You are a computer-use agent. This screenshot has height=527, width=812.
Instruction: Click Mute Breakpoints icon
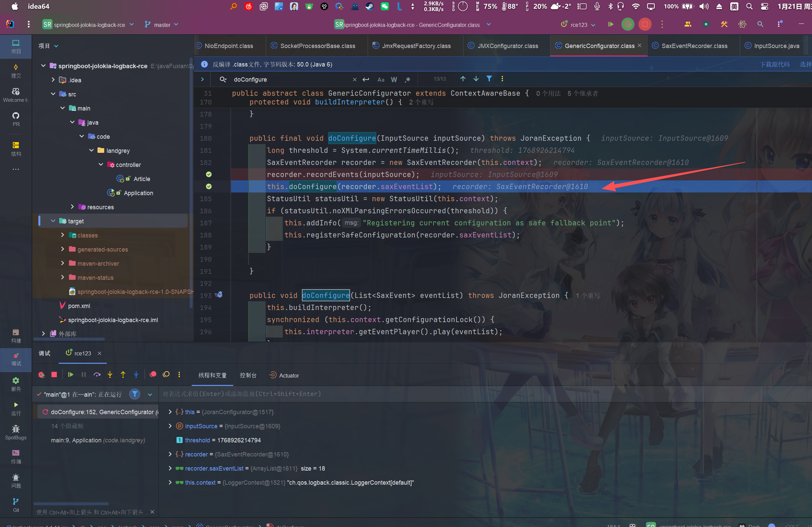click(x=166, y=374)
